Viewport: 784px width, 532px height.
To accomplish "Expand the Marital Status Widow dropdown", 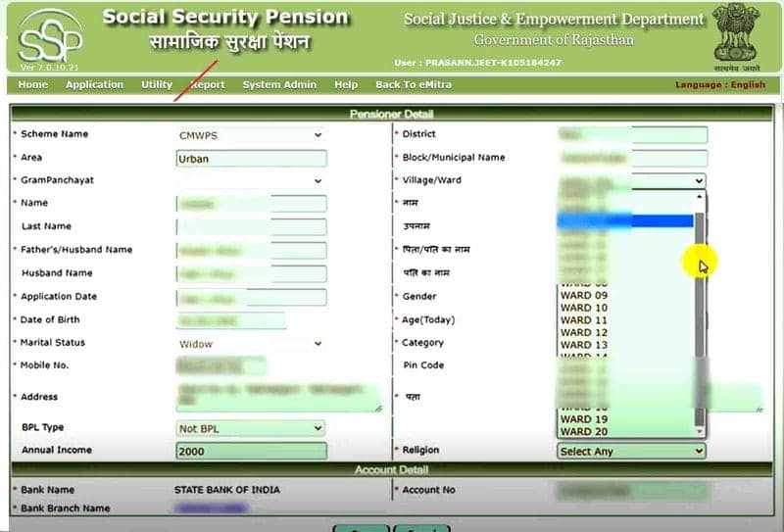I will coord(251,344).
